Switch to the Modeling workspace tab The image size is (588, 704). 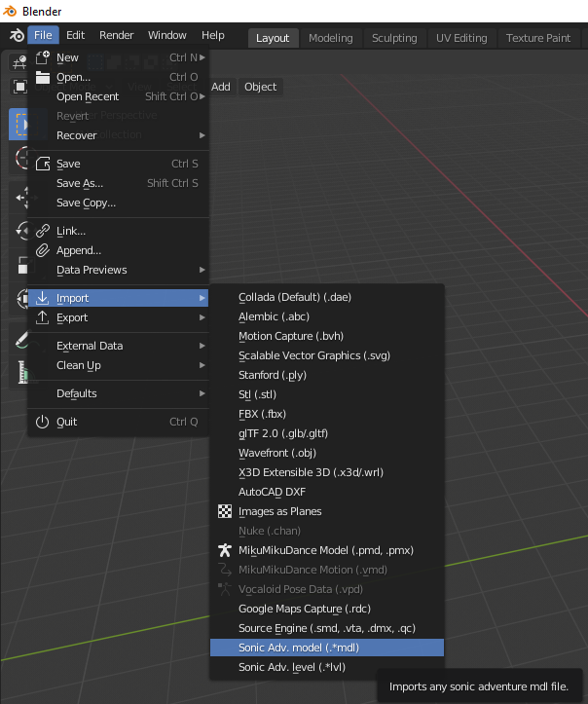coord(331,38)
